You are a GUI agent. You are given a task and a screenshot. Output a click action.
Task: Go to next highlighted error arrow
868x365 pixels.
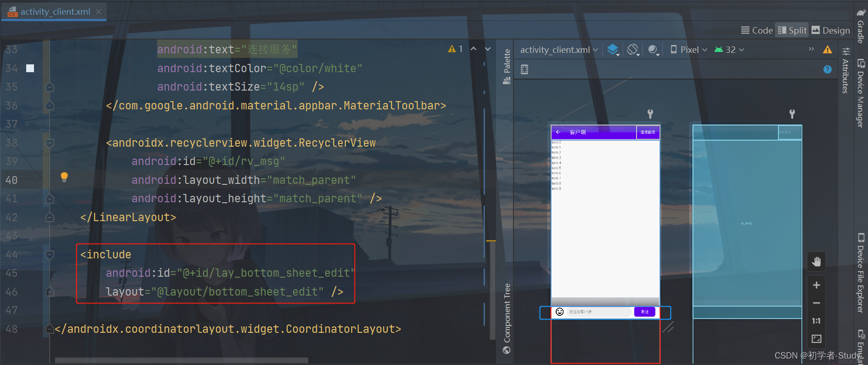(488, 49)
